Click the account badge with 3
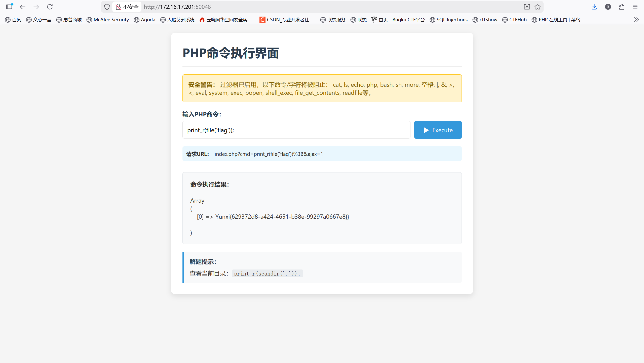Image resolution: width=644 pixels, height=363 pixels. click(x=608, y=7)
